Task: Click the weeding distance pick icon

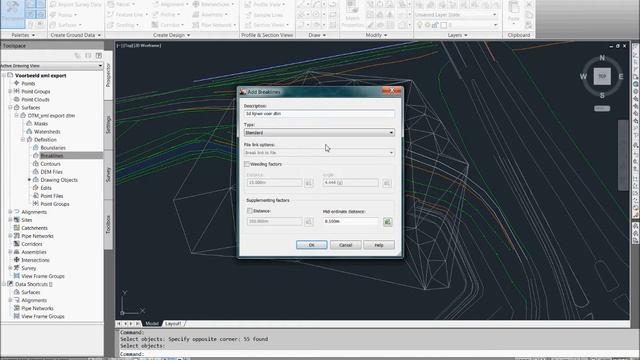Action: [x=309, y=183]
